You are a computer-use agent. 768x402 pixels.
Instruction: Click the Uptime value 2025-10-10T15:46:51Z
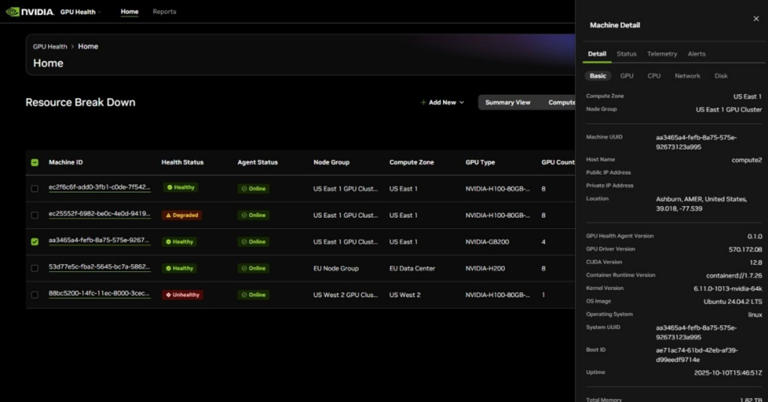coord(728,373)
